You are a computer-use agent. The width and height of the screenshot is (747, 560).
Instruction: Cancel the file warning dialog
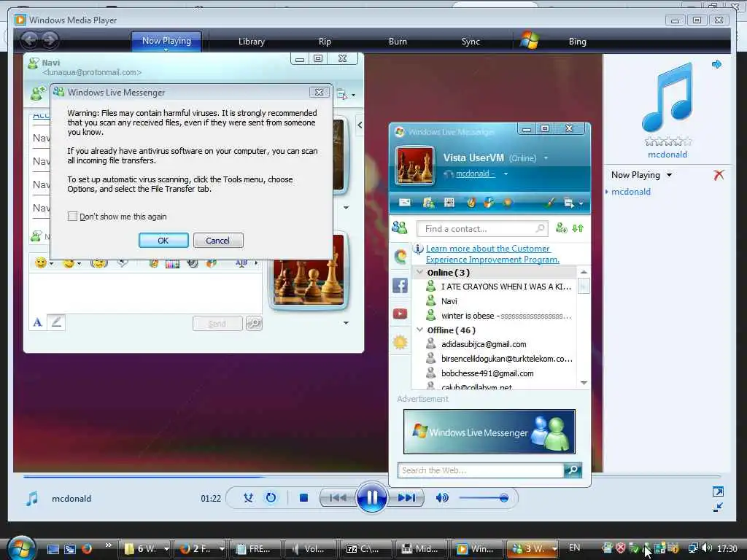point(218,241)
